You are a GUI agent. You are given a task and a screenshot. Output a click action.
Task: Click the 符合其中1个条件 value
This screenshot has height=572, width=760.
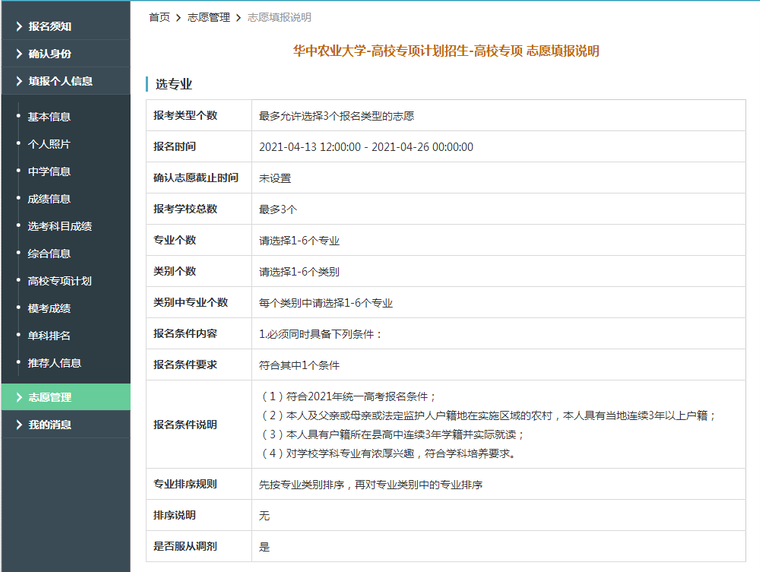coord(299,365)
